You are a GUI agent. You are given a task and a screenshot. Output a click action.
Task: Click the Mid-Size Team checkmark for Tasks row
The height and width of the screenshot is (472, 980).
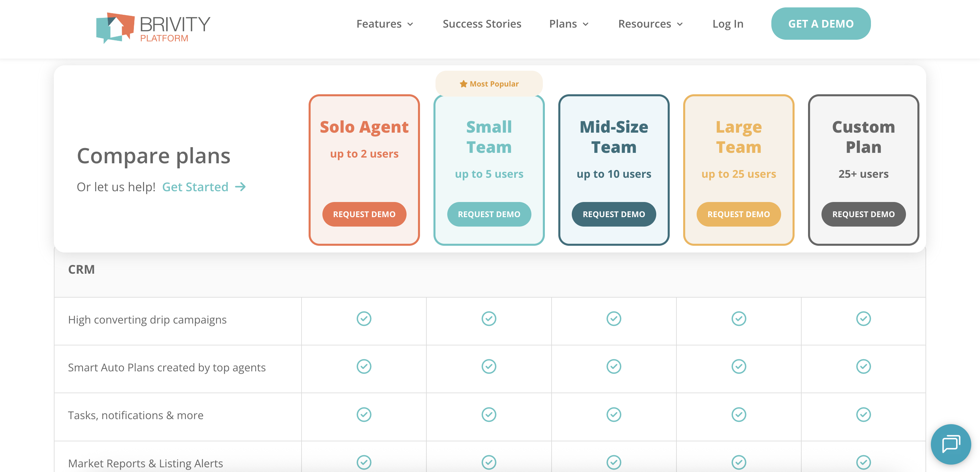[614, 414]
